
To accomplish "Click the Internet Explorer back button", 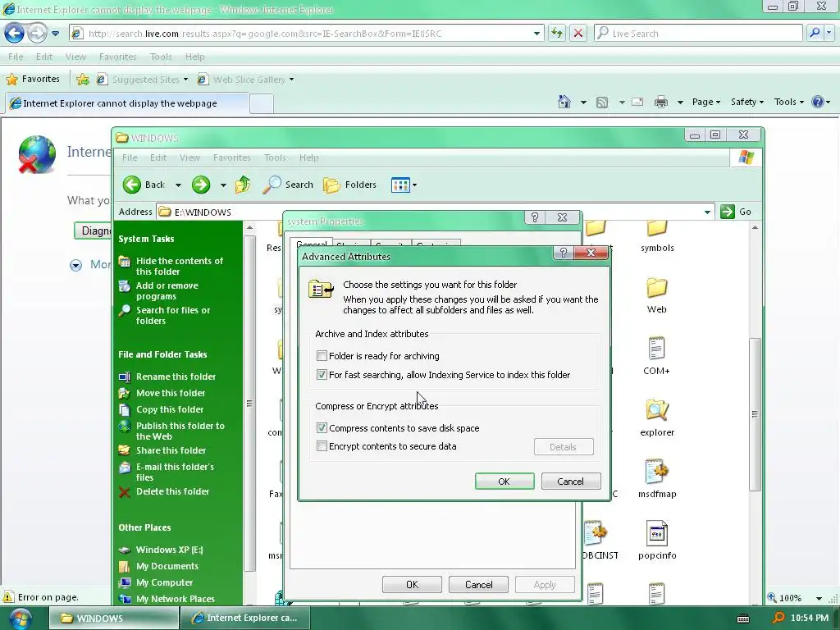I will click(x=15, y=33).
